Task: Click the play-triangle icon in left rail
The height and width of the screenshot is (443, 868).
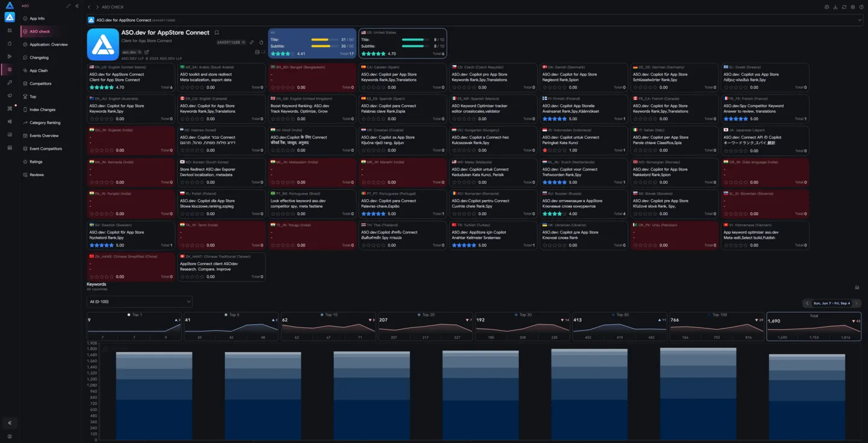Action: 10,57
